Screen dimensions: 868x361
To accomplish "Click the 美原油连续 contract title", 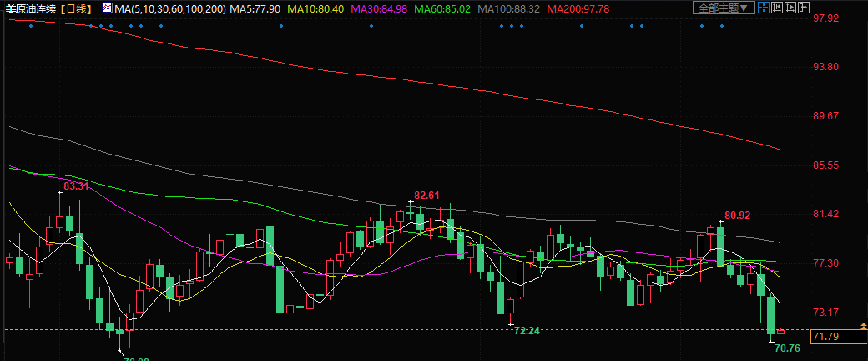I will pyautogui.click(x=31, y=8).
